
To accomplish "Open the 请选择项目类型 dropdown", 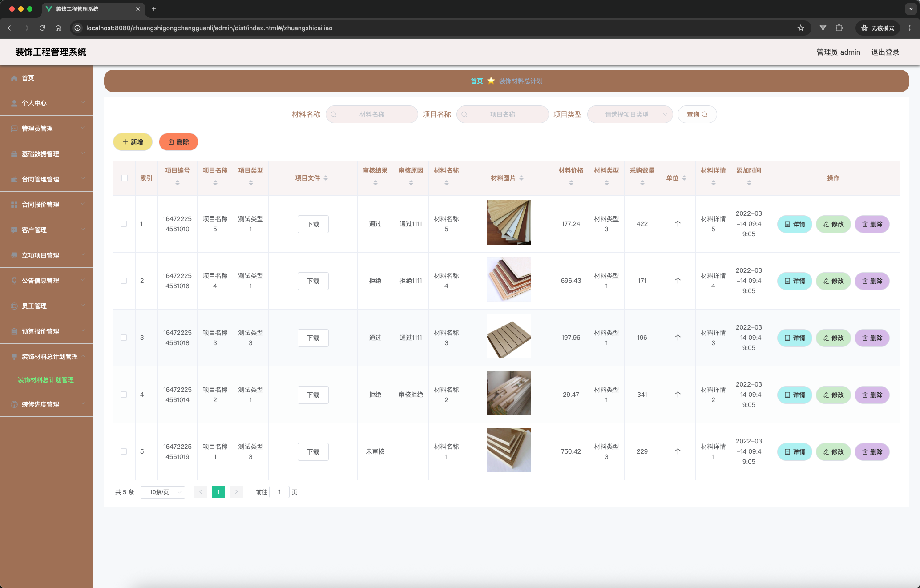I will click(630, 114).
